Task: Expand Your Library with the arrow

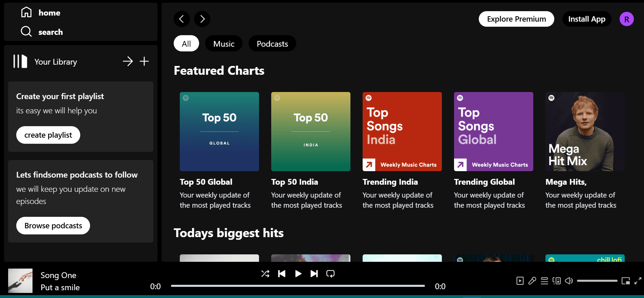Action: (128, 61)
